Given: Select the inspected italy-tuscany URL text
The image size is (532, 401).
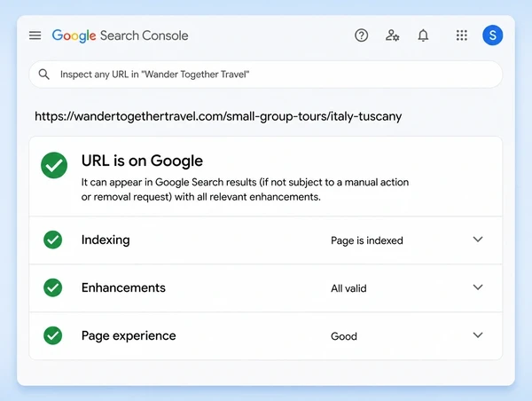Looking at the screenshot, I should 218,116.
